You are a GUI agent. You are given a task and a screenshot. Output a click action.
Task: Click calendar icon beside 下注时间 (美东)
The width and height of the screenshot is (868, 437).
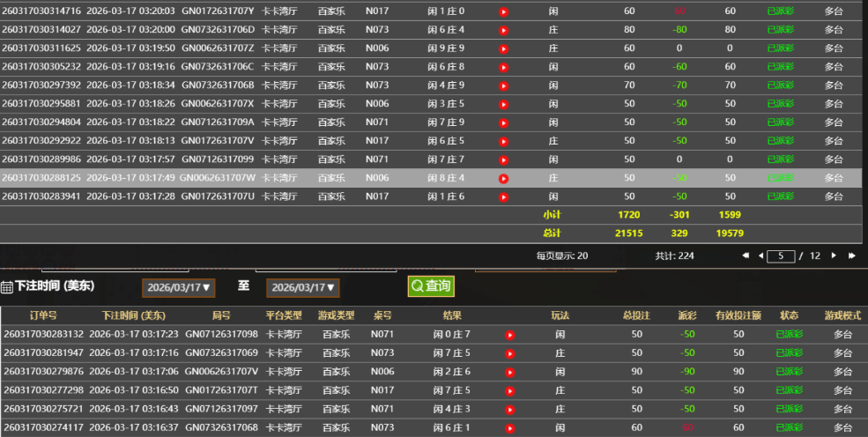7,286
